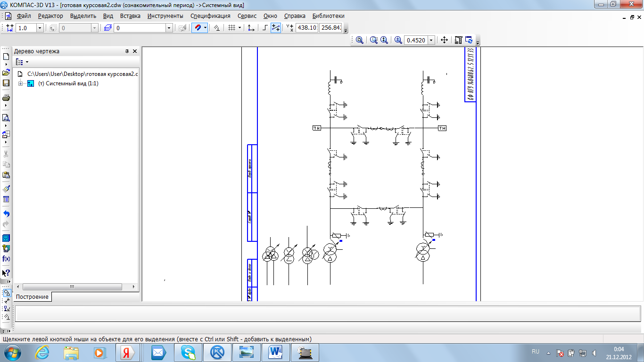Select the copy properties brush icon
This screenshot has width=644, height=362.
point(6,189)
